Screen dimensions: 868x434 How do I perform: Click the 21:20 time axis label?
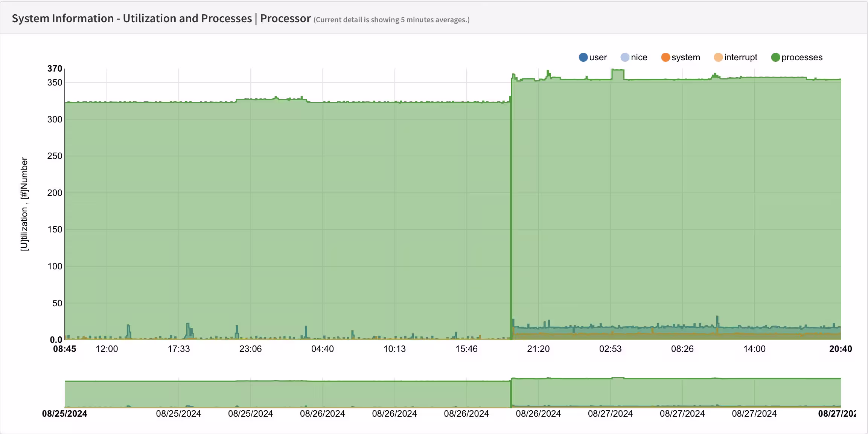538,349
